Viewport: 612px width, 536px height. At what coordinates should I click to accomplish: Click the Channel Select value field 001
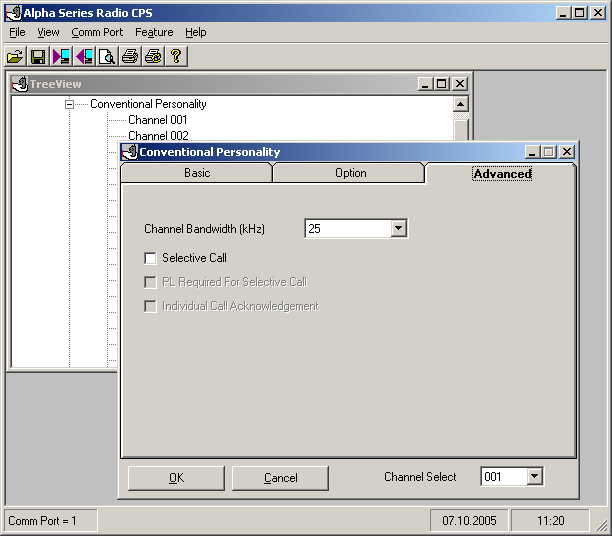[504, 476]
